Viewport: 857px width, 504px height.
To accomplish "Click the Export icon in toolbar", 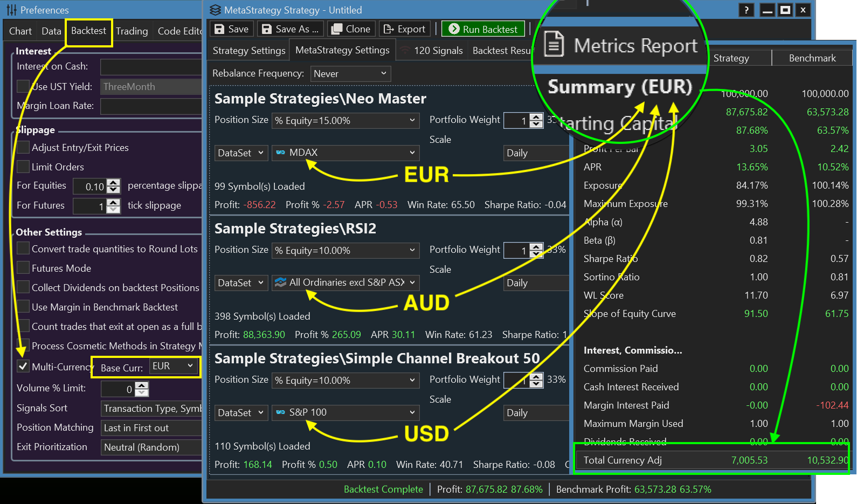I will 389,29.
